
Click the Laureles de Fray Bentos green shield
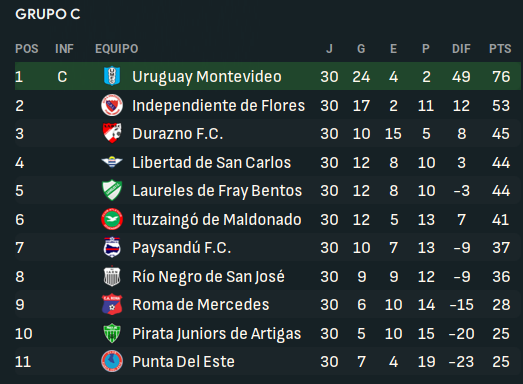tap(112, 190)
